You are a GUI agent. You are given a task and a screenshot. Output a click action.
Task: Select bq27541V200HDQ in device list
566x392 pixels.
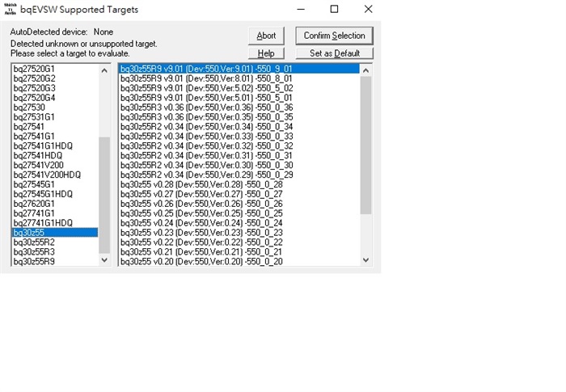pyautogui.click(x=55, y=175)
